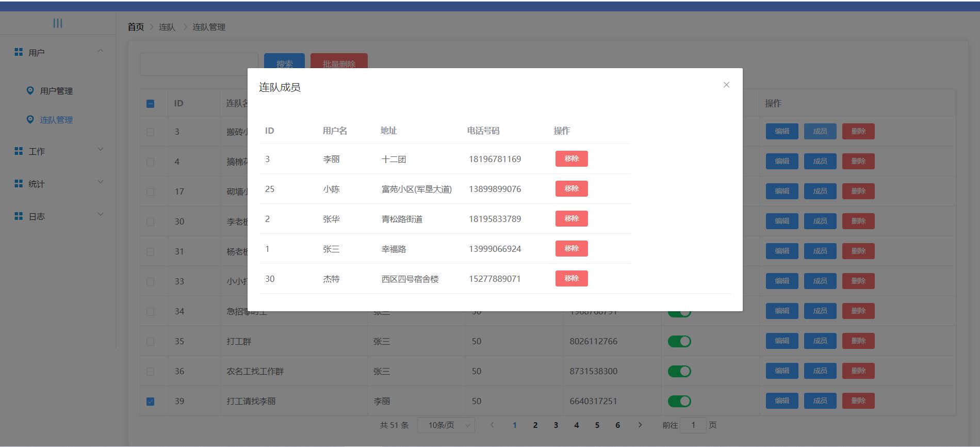This screenshot has height=447, width=980.
Task: Click 编辑 for row ID 3
Action: pyautogui.click(x=782, y=131)
